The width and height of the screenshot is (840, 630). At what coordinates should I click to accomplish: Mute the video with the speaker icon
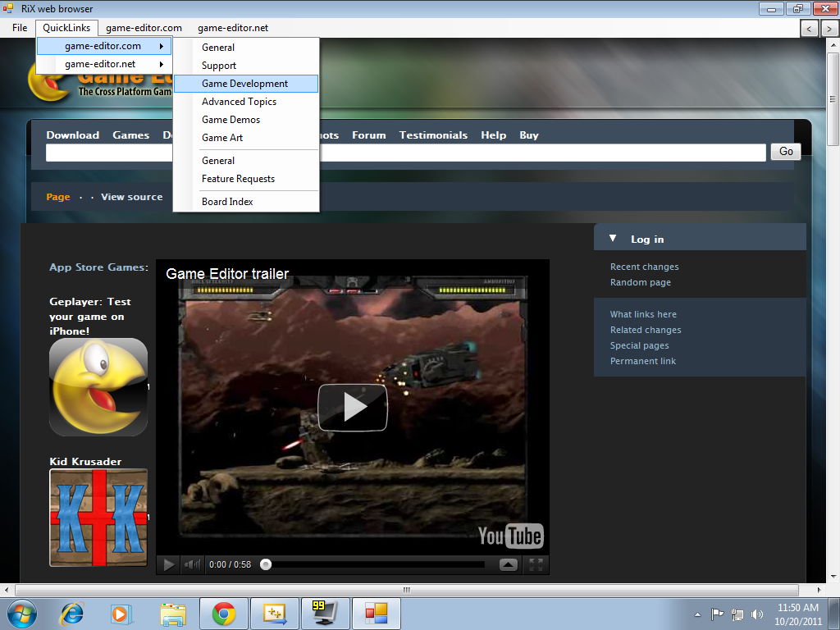click(192, 564)
